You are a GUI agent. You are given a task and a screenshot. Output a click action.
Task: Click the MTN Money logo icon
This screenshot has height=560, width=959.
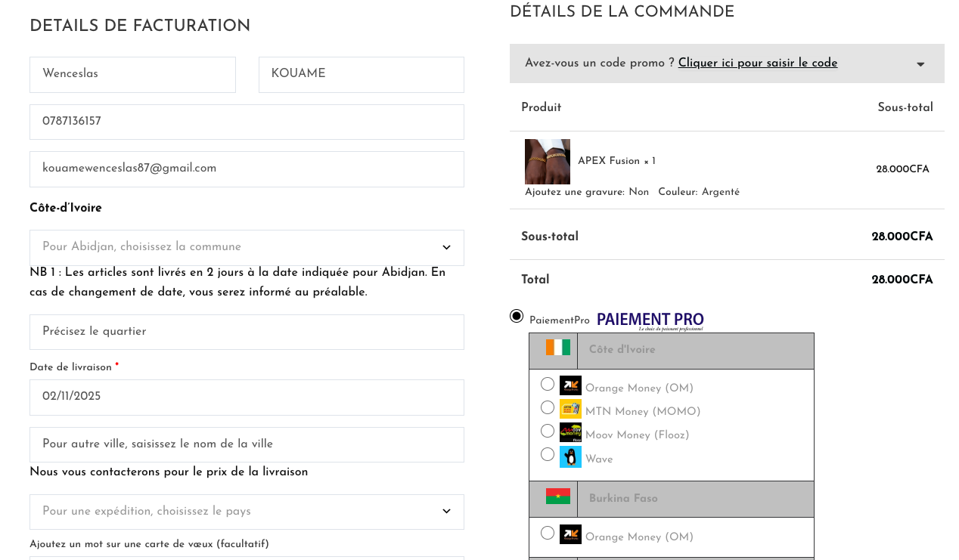[x=570, y=410]
